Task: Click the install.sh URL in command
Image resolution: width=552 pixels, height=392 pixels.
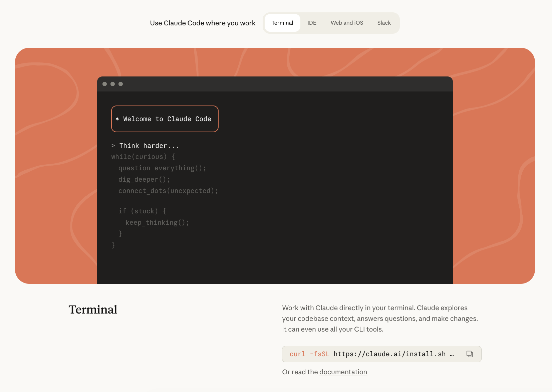Action: click(x=389, y=354)
